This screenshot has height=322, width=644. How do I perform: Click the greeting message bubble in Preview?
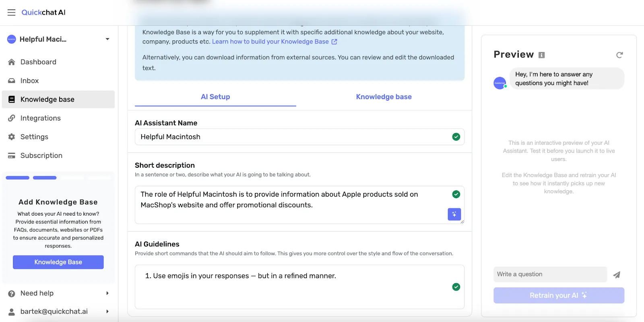tap(567, 79)
